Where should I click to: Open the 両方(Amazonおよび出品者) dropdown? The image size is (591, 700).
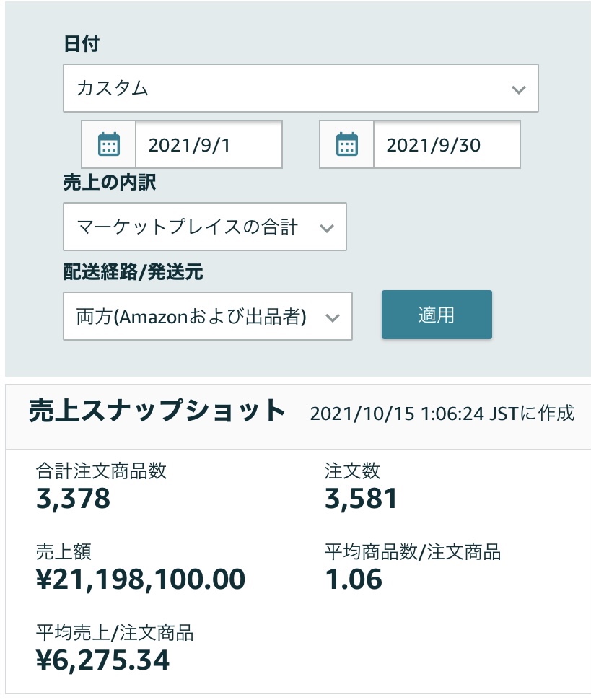(207, 316)
